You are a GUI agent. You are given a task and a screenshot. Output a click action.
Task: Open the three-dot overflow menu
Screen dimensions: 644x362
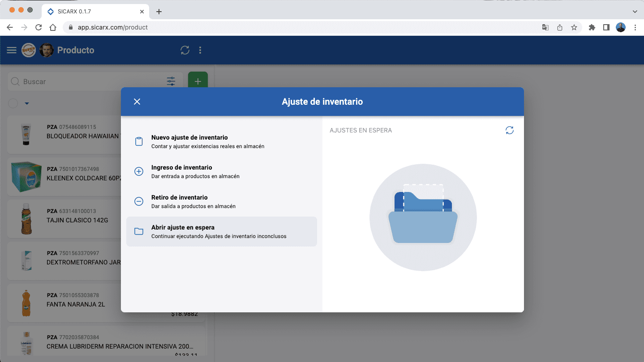click(x=200, y=50)
